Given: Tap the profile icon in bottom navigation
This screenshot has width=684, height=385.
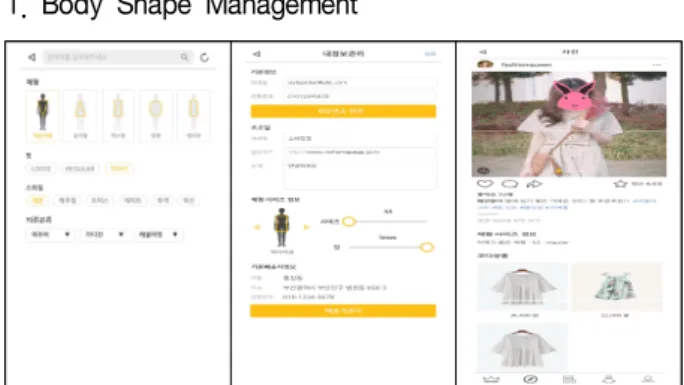Looking at the screenshot, I should pos(648,379).
